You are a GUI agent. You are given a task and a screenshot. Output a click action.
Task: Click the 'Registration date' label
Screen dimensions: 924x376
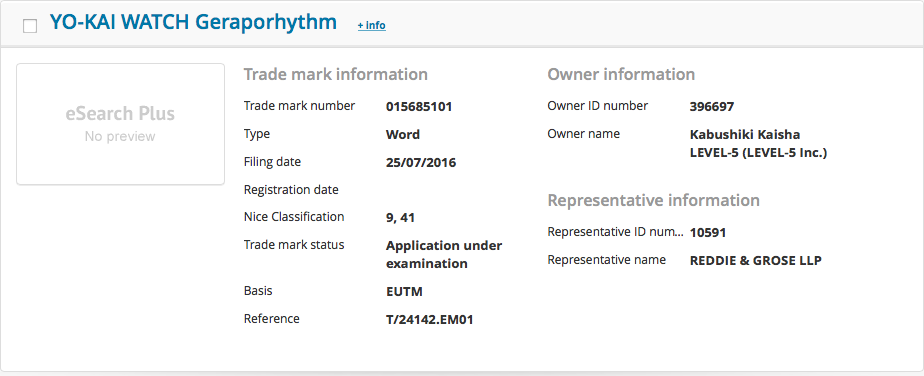[x=291, y=190]
